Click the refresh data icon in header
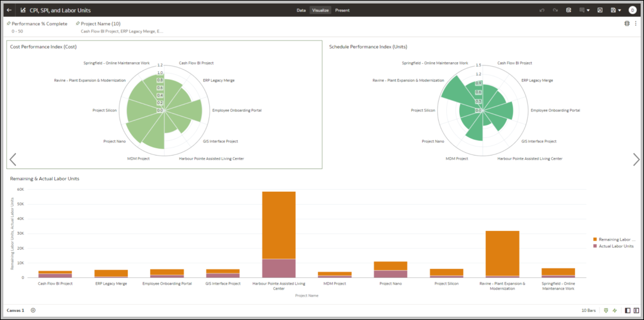Screen dimensions: 644x320 (569, 10)
